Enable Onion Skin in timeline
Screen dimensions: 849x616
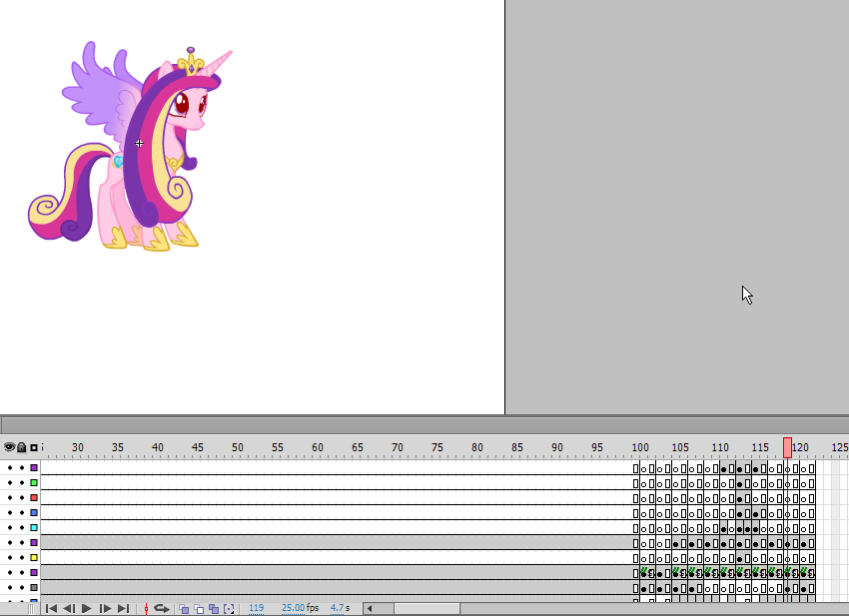coord(184,608)
